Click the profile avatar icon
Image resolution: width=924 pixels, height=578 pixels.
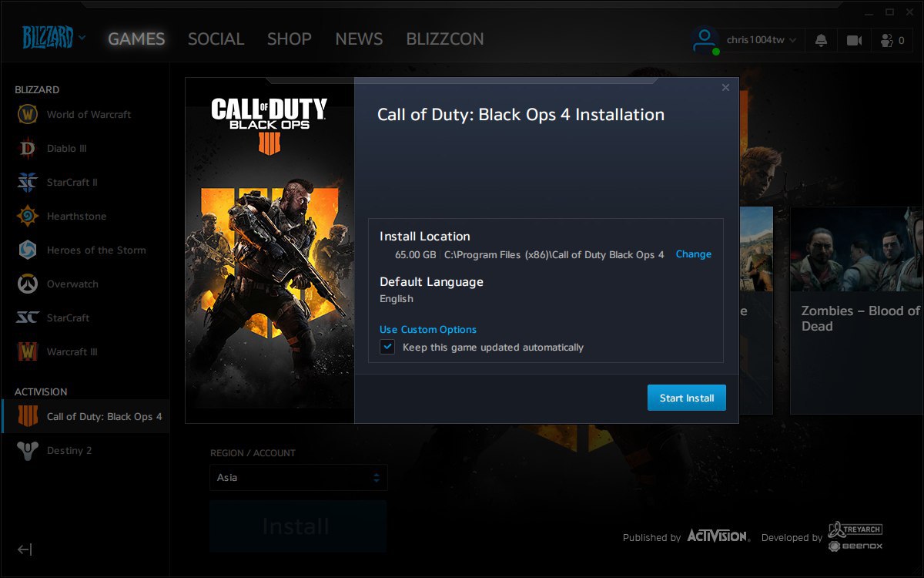(x=705, y=39)
